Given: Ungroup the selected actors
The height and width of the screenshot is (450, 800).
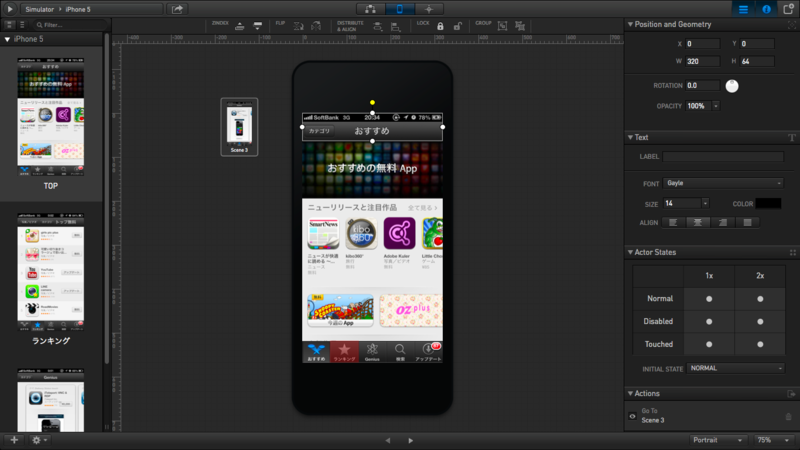Looking at the screenshot, I should 520,26.
